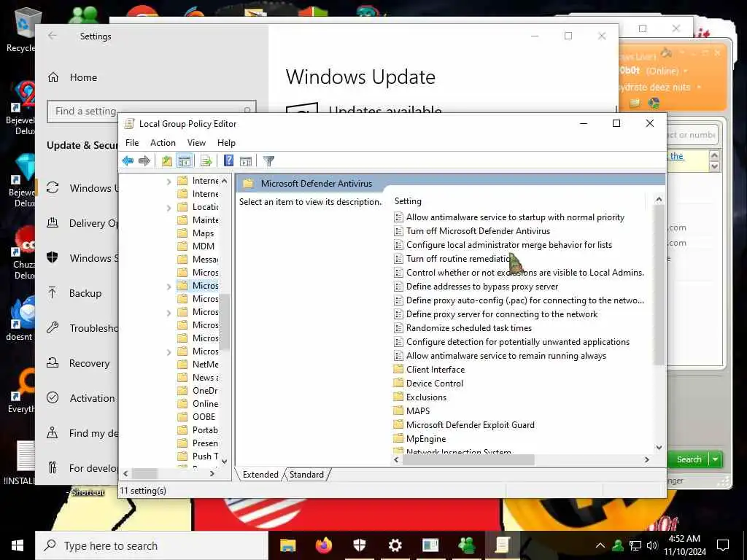Open Windows Security shield on taskbar
The height and width of the screenshot is (560, 747).
click(359, 545)
